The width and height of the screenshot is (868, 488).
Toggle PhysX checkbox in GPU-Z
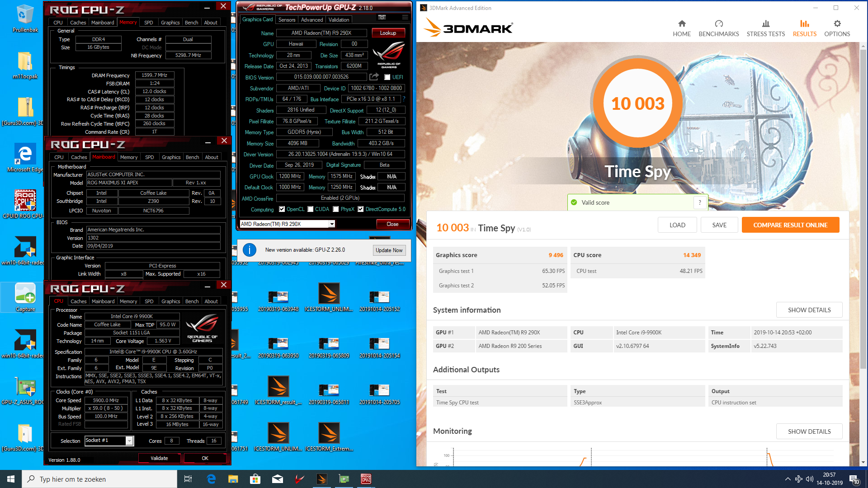(336, 209)
